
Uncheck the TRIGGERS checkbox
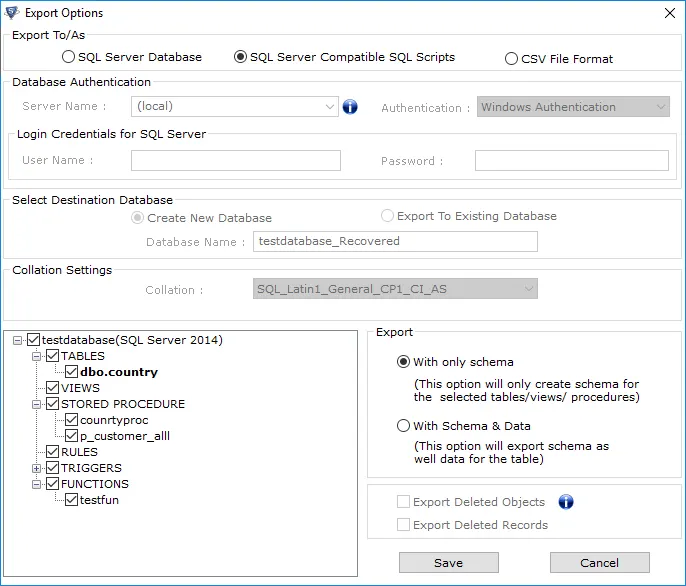point(52,468)
